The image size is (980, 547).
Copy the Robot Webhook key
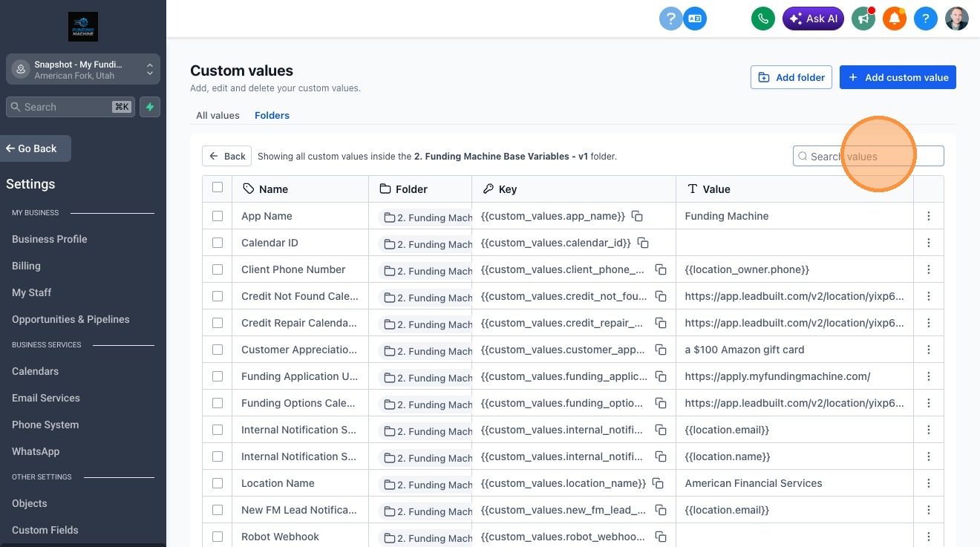point(660,537)
